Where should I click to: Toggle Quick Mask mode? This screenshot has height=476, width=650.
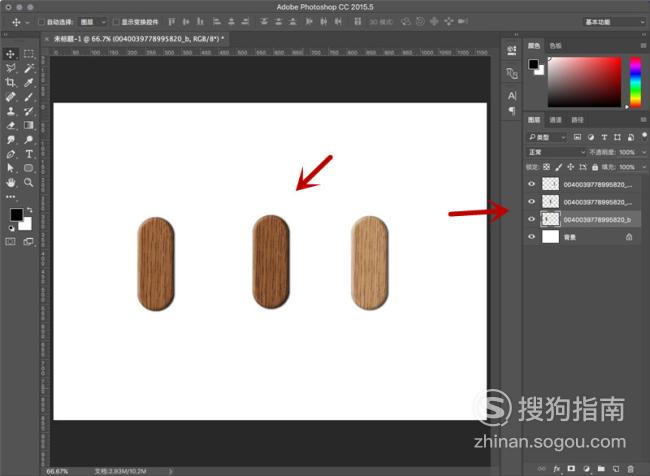pyautogui.click(x=10, y=241)
